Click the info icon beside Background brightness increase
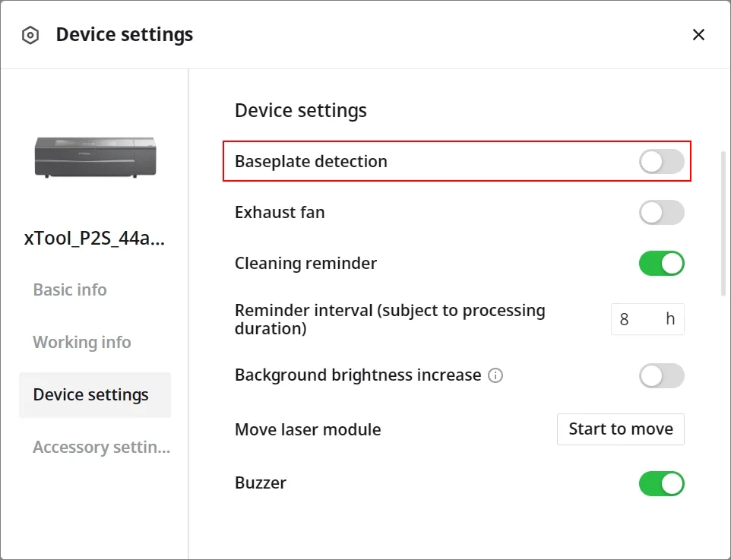The image size is (731, 560). 495,375
